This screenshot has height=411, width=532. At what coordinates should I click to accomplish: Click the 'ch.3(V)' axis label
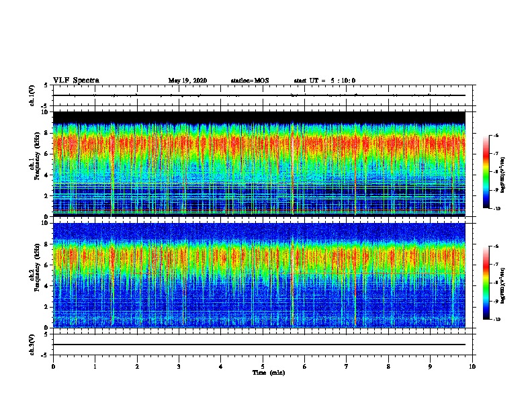pos(32,345)
